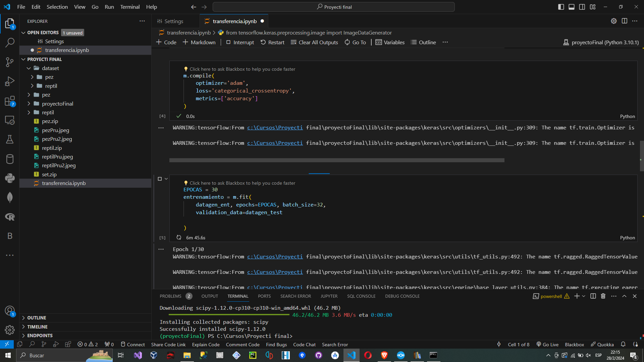Expand the proyectoFinal folder
This screenshot has width=644, height=362.
[57, 104]
